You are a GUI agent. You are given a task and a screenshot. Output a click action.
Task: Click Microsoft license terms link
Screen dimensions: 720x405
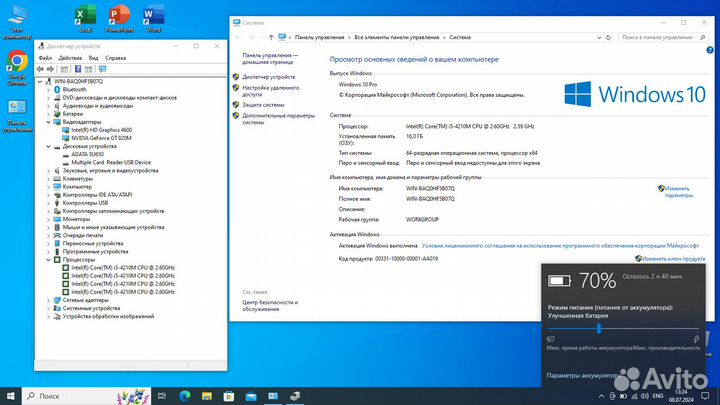(560, 246)
